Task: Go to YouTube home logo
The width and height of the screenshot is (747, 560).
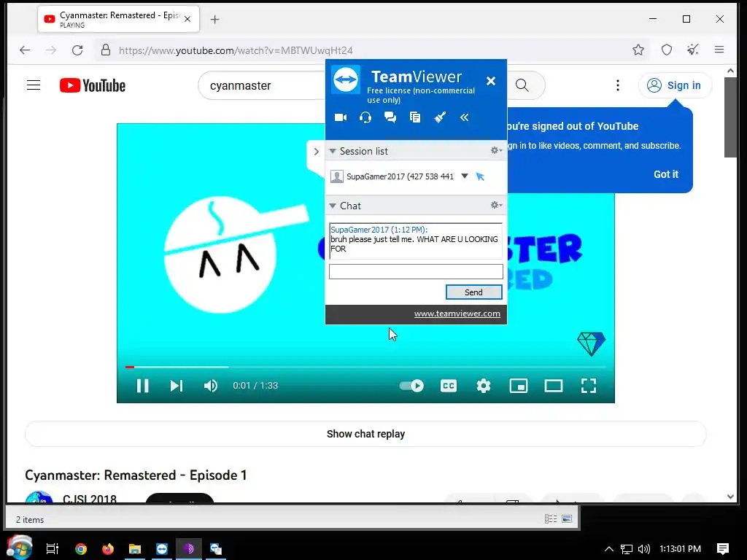Action: click(x=93, y=86)
